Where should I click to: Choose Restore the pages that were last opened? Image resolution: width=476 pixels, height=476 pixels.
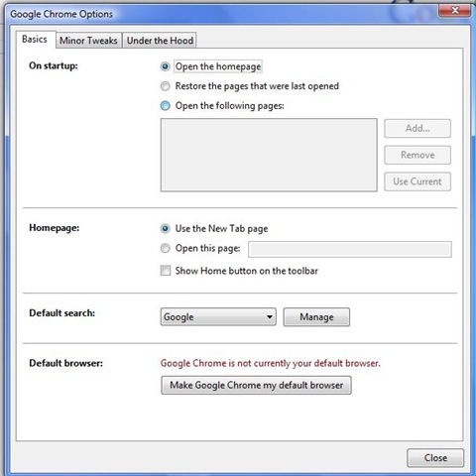(165, 86)
